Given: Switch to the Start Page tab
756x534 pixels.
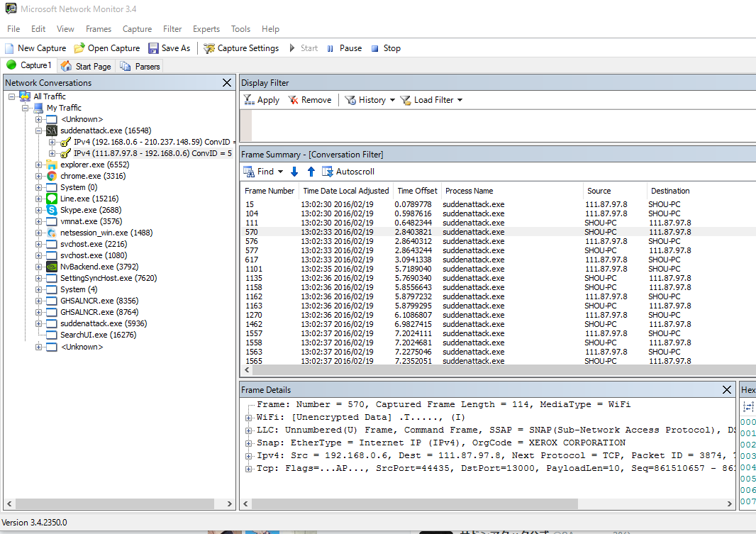Looking at the screenshot, I should coord(87,66).
